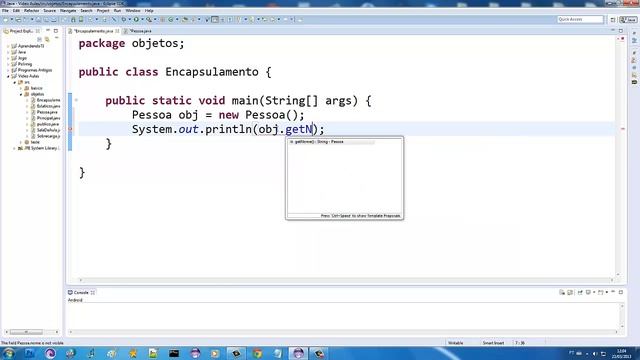640x360 pixels.
Task: Open the File menu
Action: click(x=5, y=11)
